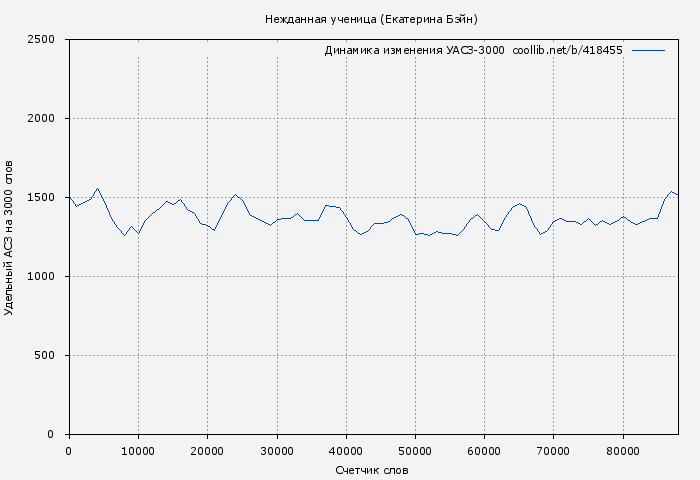Click the data line's final peak at right edge
Viewport: 700px width, 480px height.
[672, 191]
